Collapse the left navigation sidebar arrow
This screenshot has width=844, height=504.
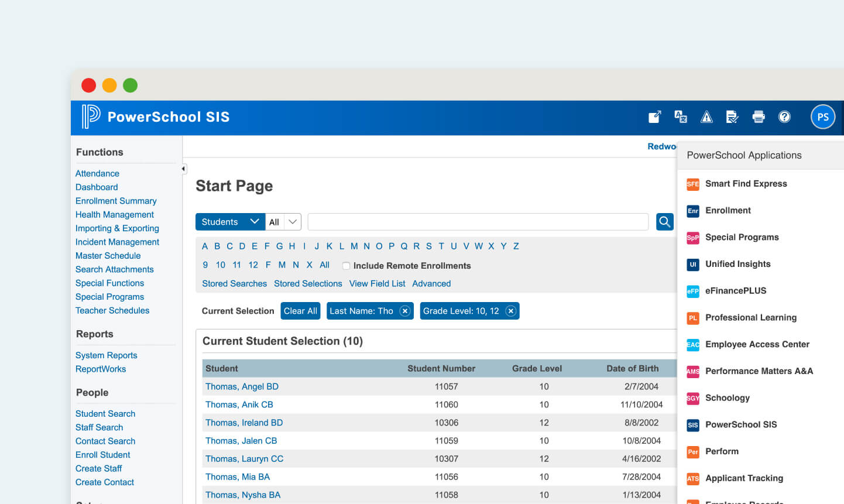(183, 169)
